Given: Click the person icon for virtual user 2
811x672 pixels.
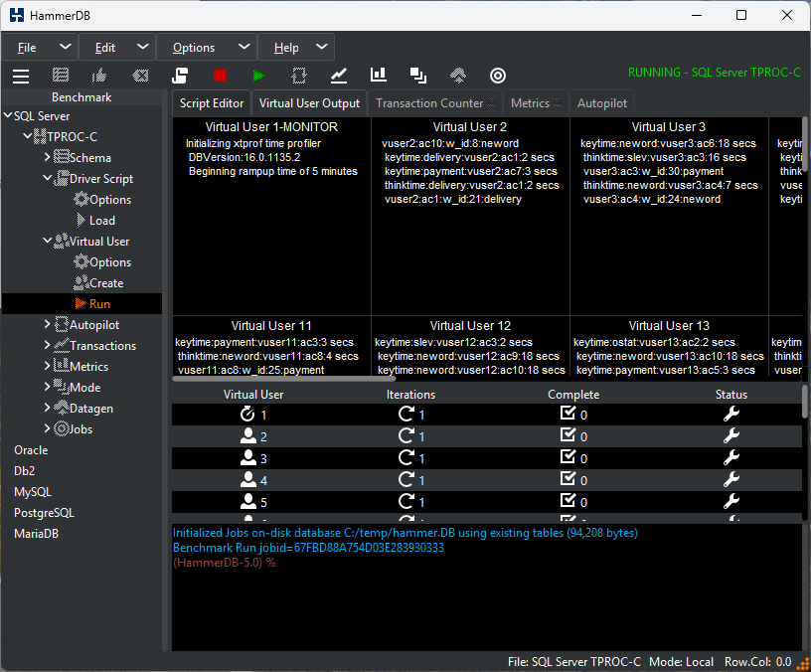Looking at the screenshot, I should click(x=248, y=436).
